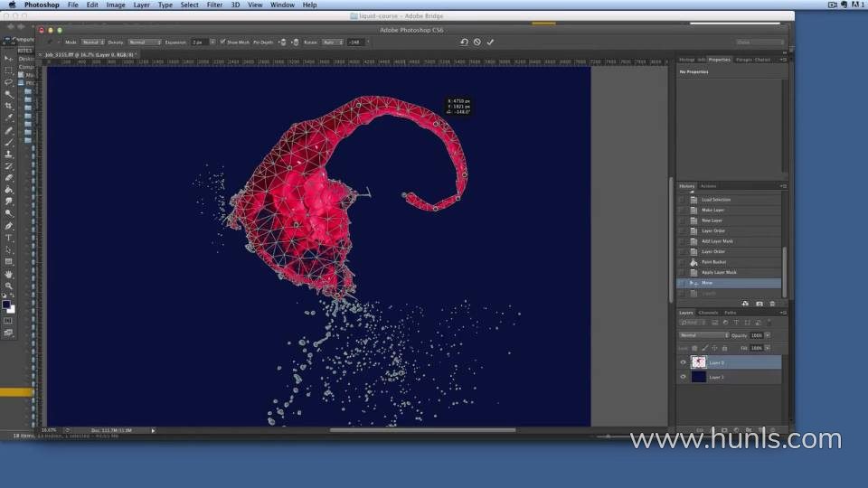Toggle Lock Transparent Pixels in Layers
Image resolution: width=868 pixels, height=488 pixels.
(694, 348)
